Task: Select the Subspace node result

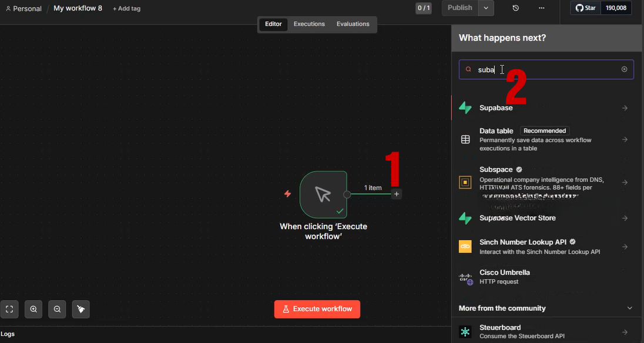Action: pyautogui.click(x=548, y=182)
